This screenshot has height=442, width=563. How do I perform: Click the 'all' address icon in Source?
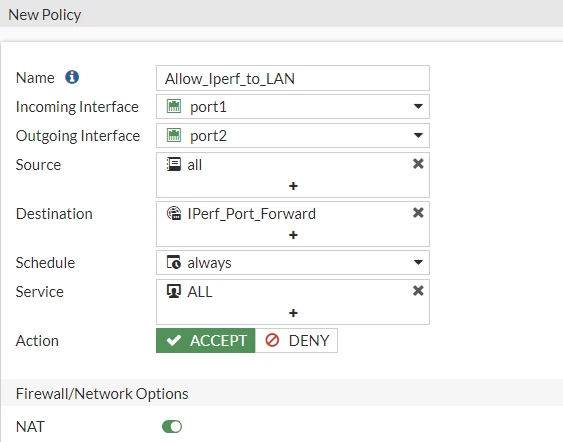tap(174, 164)
